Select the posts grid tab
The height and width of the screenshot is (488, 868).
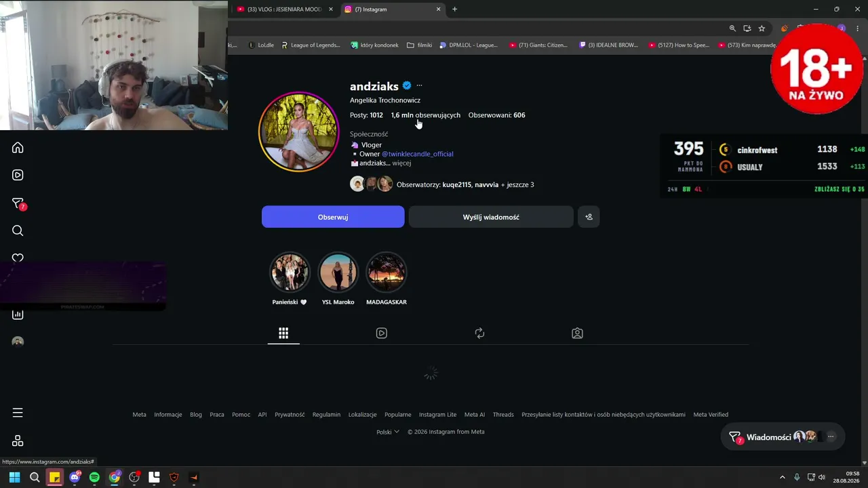tap(283, 333)
